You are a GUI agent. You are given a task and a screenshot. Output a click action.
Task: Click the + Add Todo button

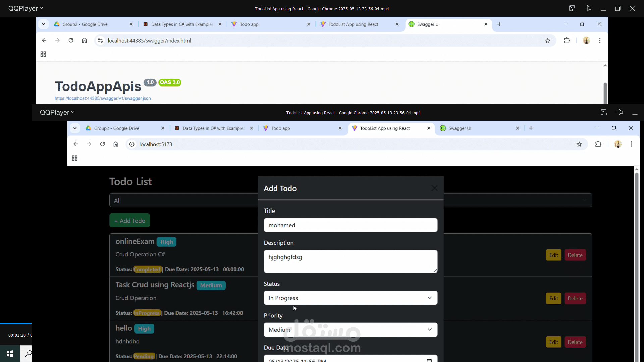[129, 220]
